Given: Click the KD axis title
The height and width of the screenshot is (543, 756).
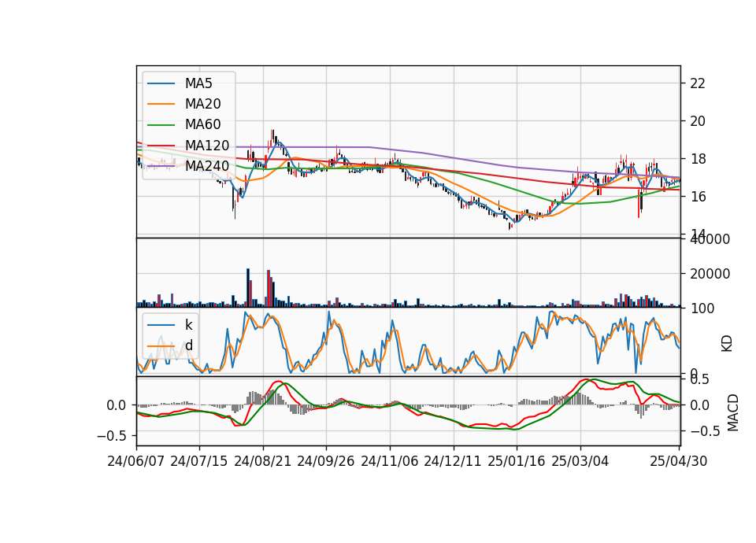Looking at the screenshot, I should [727, 344].
